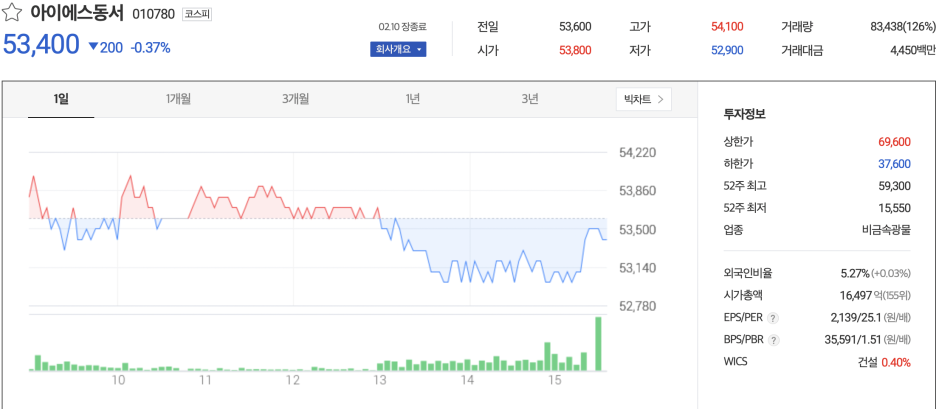Click the 10 o'clock time axis label

[x=118, y=380]
